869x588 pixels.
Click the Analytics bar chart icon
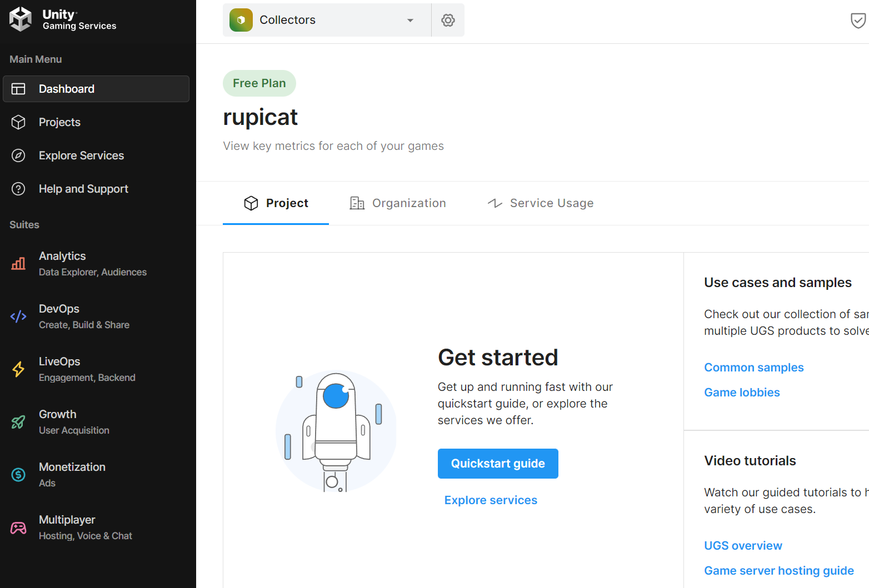pyautogui.click(x=18, y=263)
